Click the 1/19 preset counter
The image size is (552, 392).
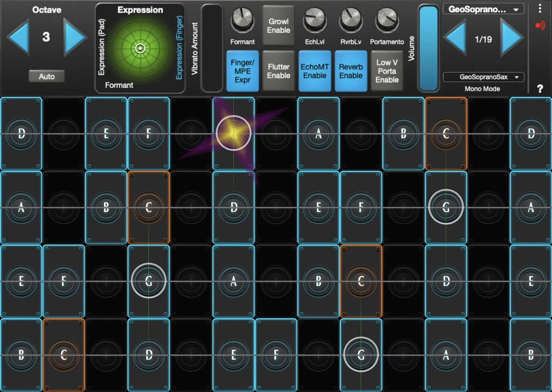click(483, 39)
